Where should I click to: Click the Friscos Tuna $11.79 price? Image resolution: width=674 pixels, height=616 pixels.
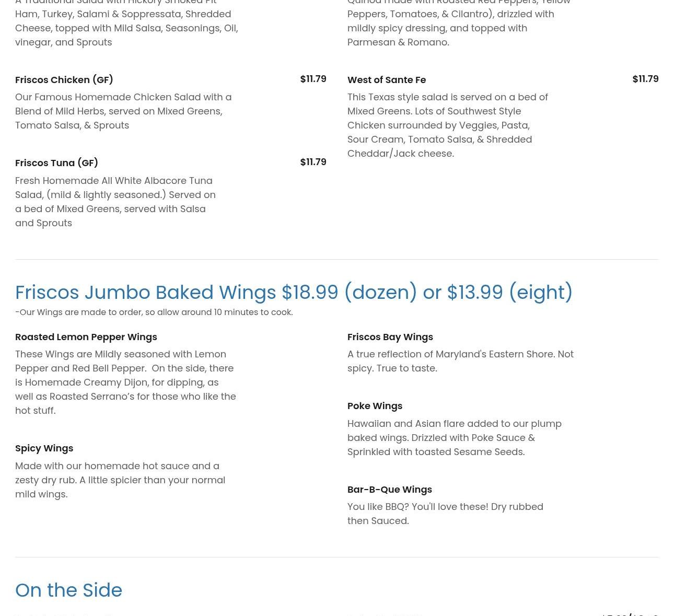[313, 162]
